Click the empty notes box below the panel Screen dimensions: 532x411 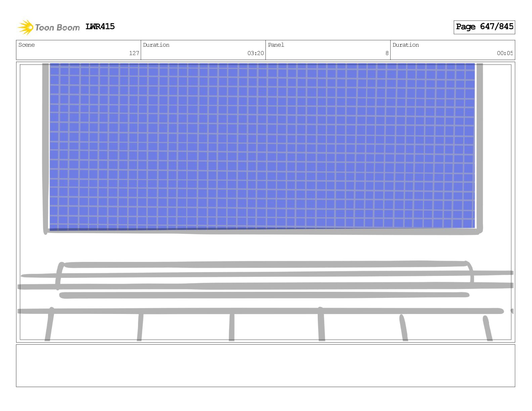[x=265, y=366]
